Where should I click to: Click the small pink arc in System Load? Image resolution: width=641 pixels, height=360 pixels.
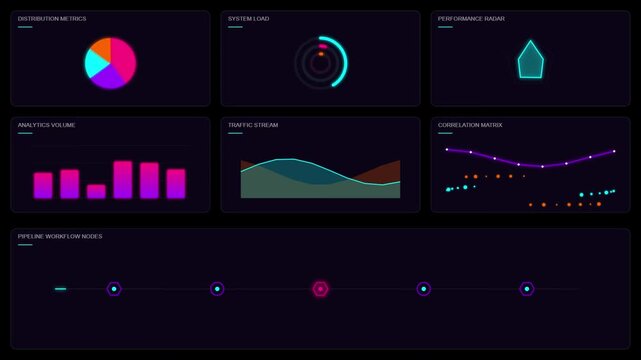(323, 47)
